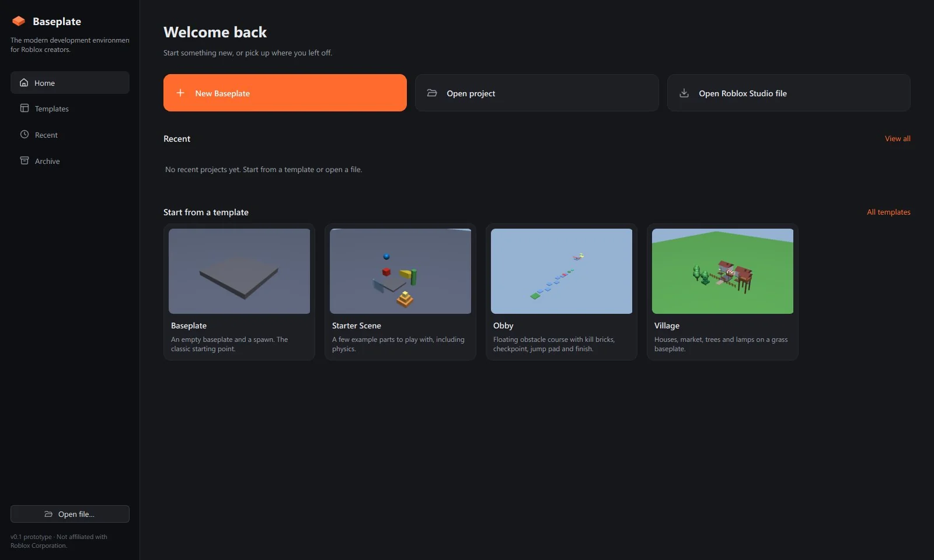Click the folder icon in Open file button

click(48, 514)
